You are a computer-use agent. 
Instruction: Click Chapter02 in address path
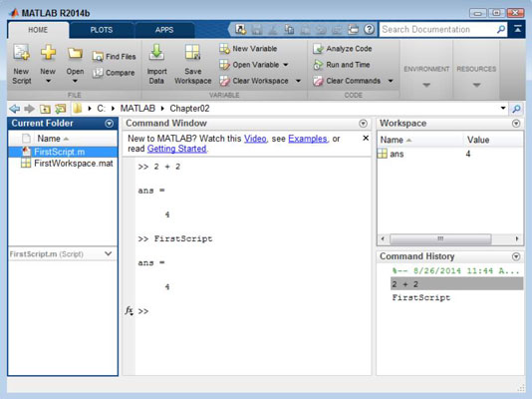pyautogui.click(x=189, y=109)
